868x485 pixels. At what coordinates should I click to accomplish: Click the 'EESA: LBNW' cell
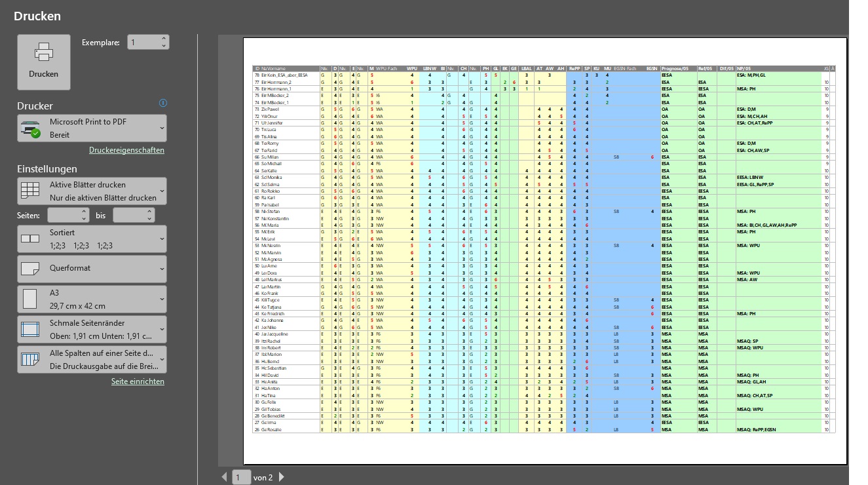click(750, 178)
